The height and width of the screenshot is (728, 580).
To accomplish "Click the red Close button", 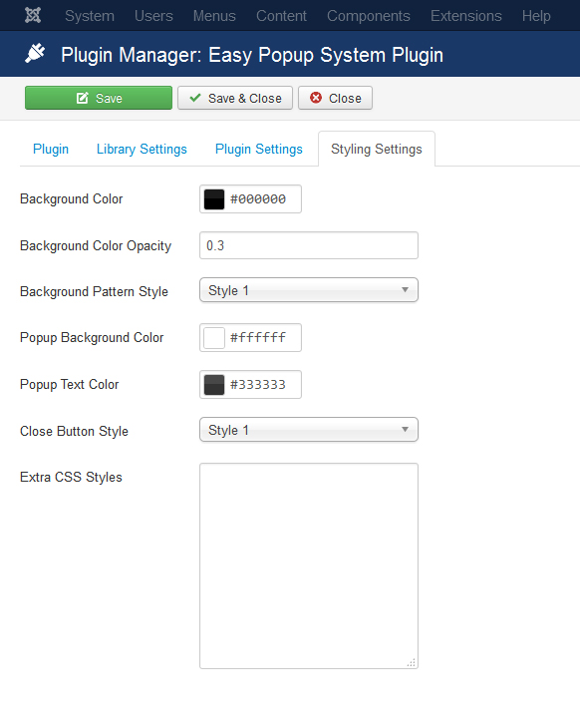I will (x=335, y=98).
